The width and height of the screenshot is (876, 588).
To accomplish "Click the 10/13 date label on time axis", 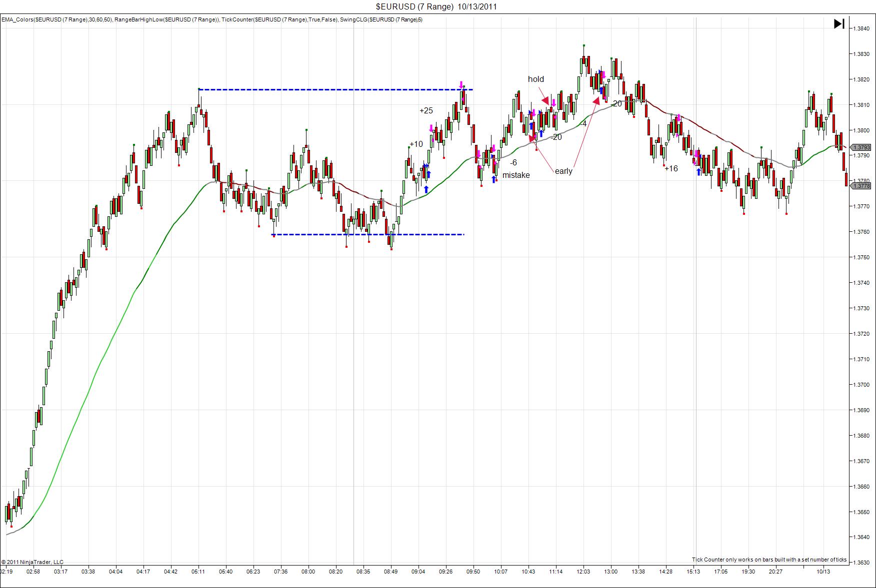I will pos(823,572).
